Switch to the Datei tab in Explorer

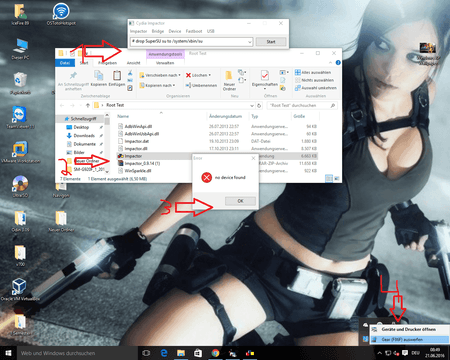(65, 63)
